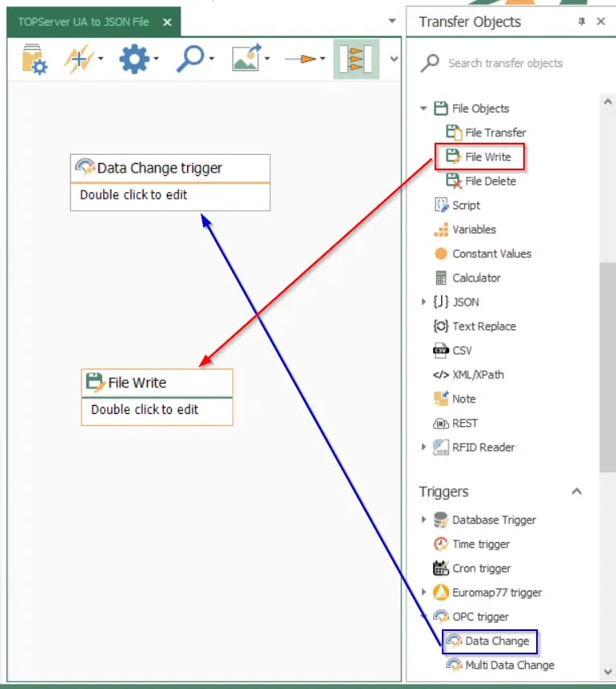Click the Note sticky icon
616x689 pixels.
(441, 398)
